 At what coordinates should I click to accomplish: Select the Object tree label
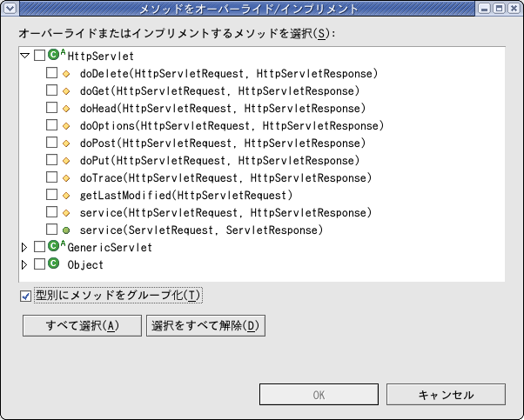click(x=85, y=264)
